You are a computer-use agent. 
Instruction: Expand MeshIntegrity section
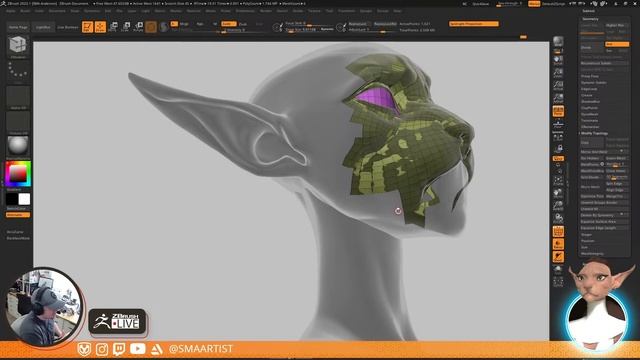592,253
